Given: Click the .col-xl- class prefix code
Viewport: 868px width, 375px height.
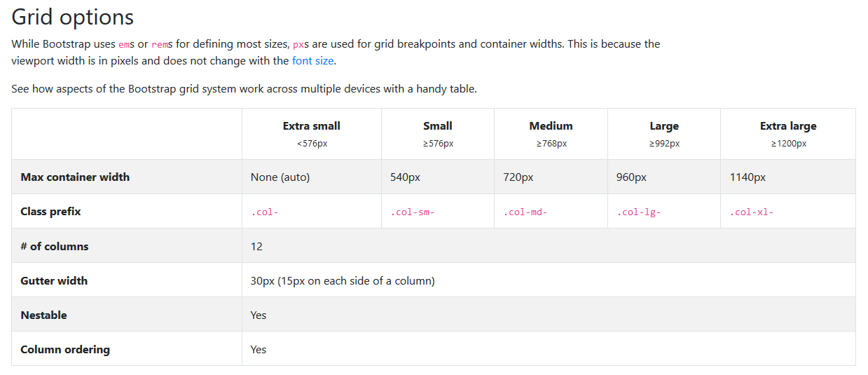Looking at the screenshot, I should tap(752, 212).
